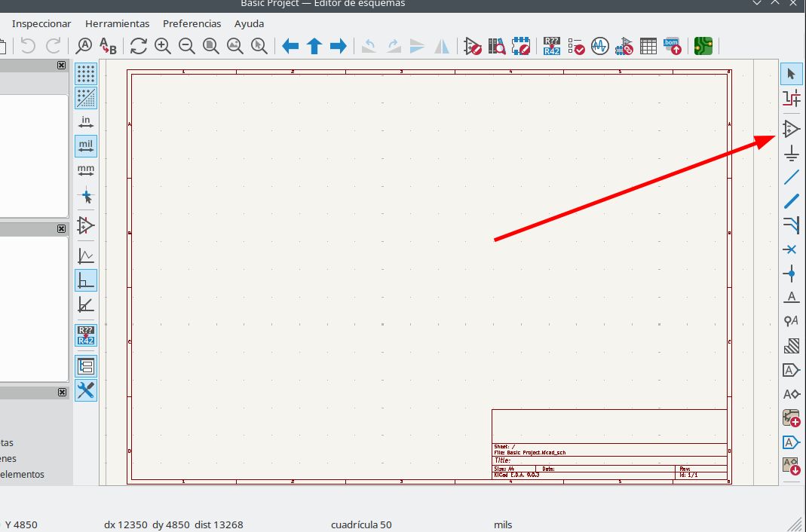
Task: Switch units to inches
Action: pyautogui.click(x=86, y=122)
